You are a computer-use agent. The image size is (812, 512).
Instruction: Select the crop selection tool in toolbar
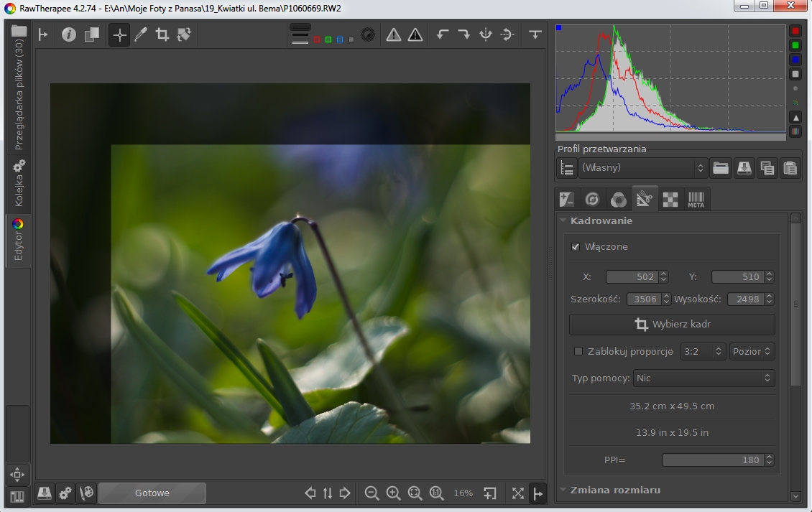(162, 34)
